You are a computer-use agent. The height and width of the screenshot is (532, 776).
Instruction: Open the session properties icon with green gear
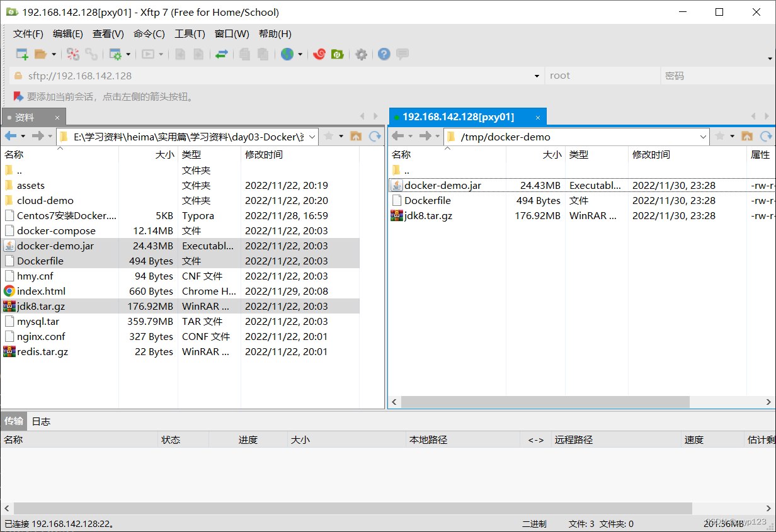click(115, 54)
